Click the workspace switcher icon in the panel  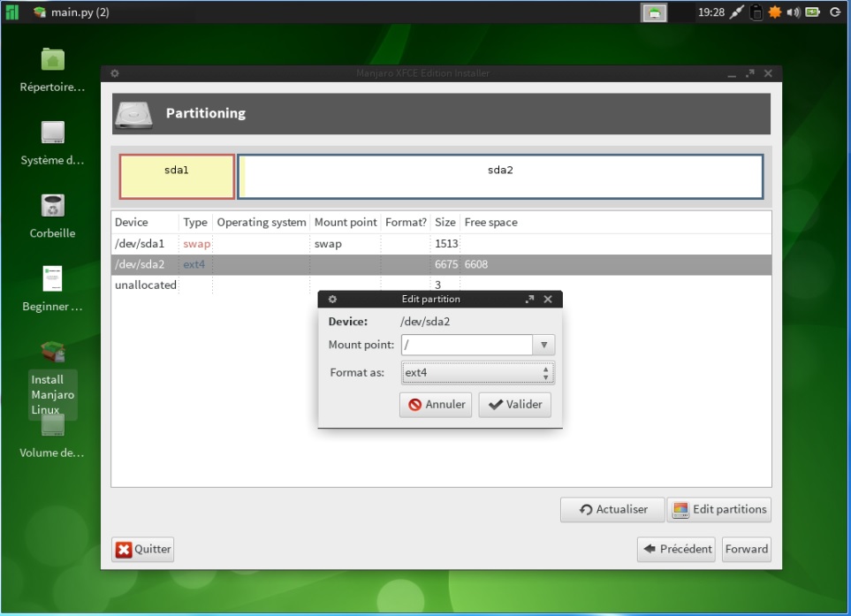pyautogui.click(x=654, y=12)
